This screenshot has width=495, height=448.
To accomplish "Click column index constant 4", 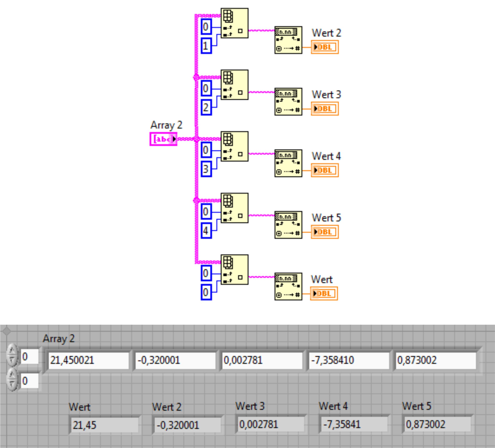I will tap(206, 231).
